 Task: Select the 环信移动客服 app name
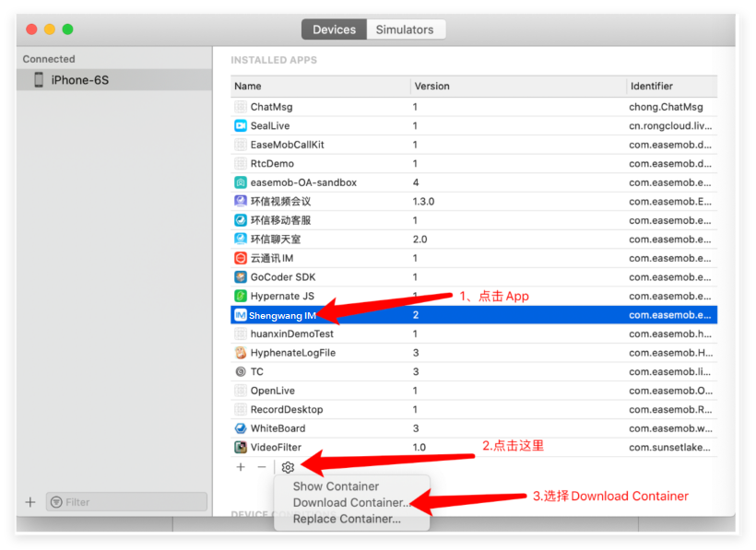coord(280,220)
